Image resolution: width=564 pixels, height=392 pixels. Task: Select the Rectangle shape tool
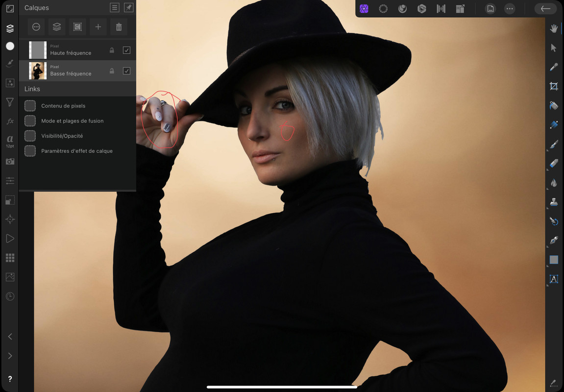tap(554, 260)
